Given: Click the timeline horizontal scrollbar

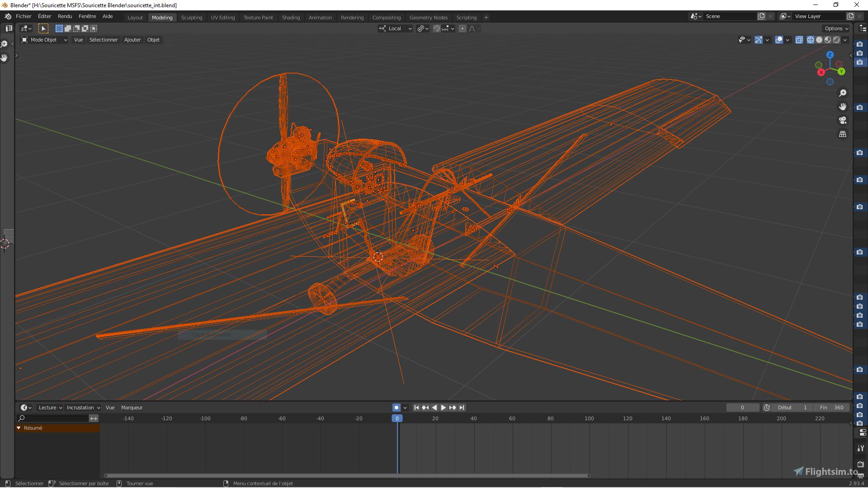Looking at the screenshot, I should (x=347, y=475).
